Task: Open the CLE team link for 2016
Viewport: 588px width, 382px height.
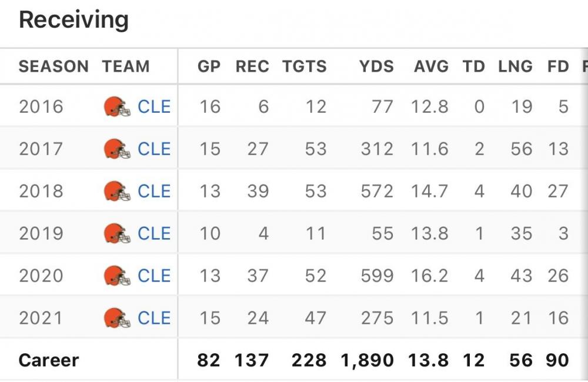Action: click(x=154, y=107)
